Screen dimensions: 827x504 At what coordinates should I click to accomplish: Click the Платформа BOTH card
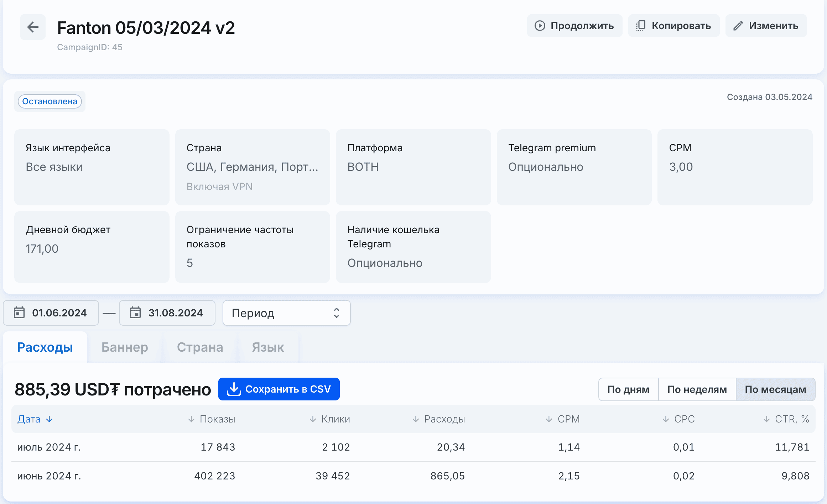(413, 167)
